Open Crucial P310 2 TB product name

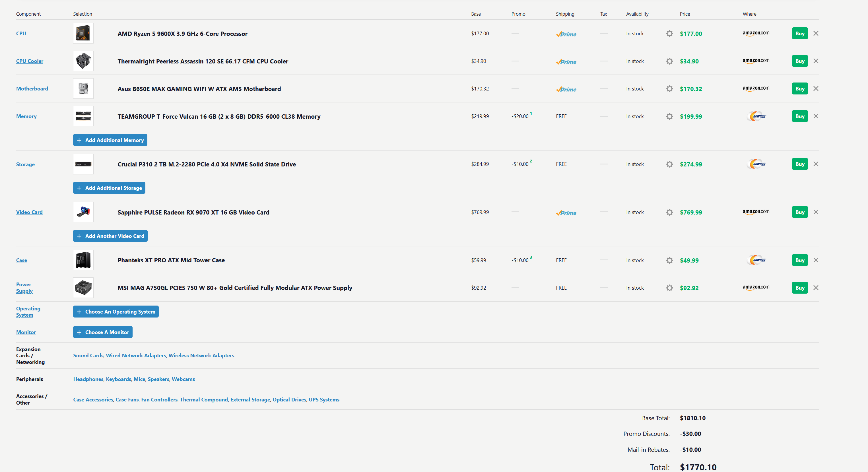207,164
